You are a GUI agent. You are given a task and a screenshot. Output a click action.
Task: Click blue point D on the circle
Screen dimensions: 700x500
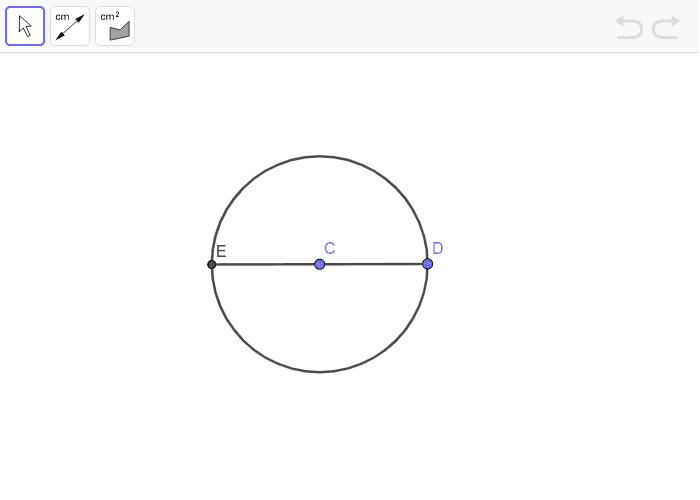(x=428, y=264)
